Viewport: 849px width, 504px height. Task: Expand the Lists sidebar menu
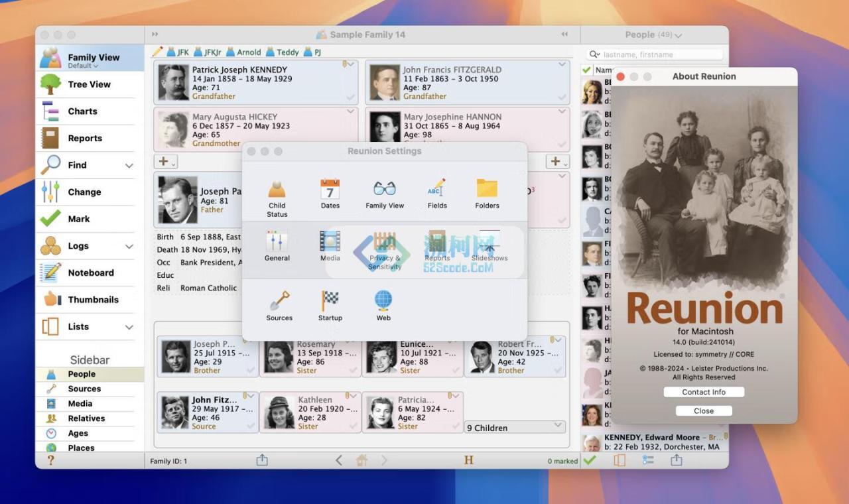tap(129, 327)
